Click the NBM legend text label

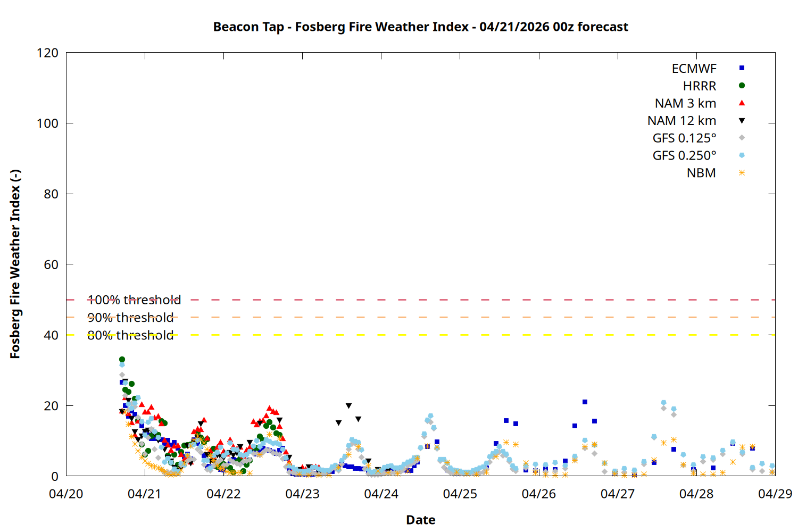[x=701, y=173]
